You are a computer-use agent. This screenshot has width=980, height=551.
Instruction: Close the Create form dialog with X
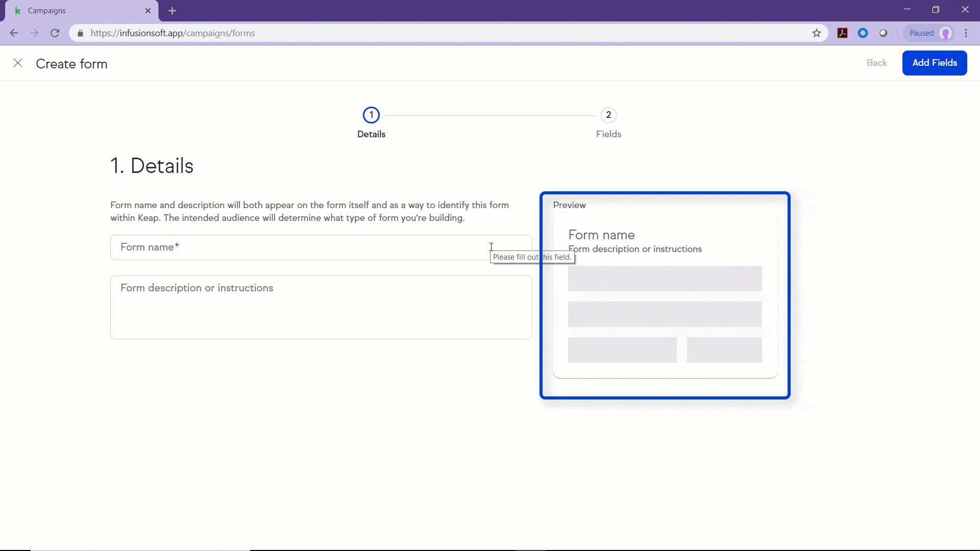click(18, 63)
